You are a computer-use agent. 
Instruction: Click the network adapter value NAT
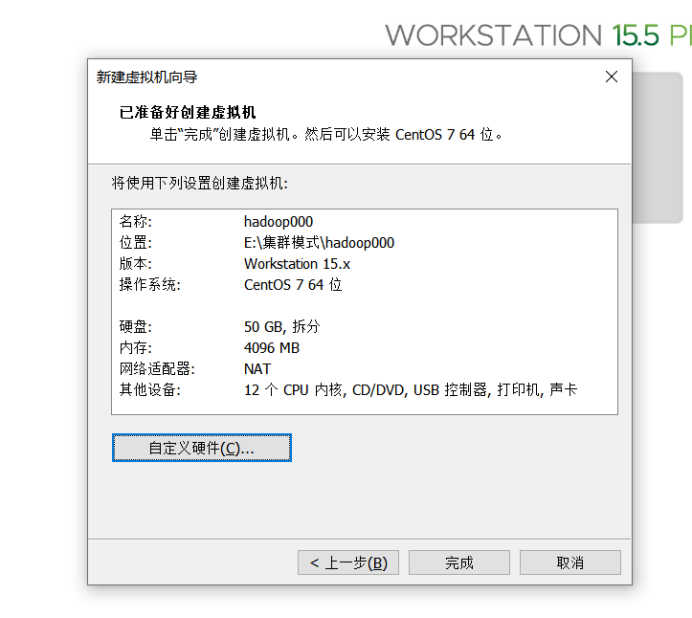[x=257, y=369]
